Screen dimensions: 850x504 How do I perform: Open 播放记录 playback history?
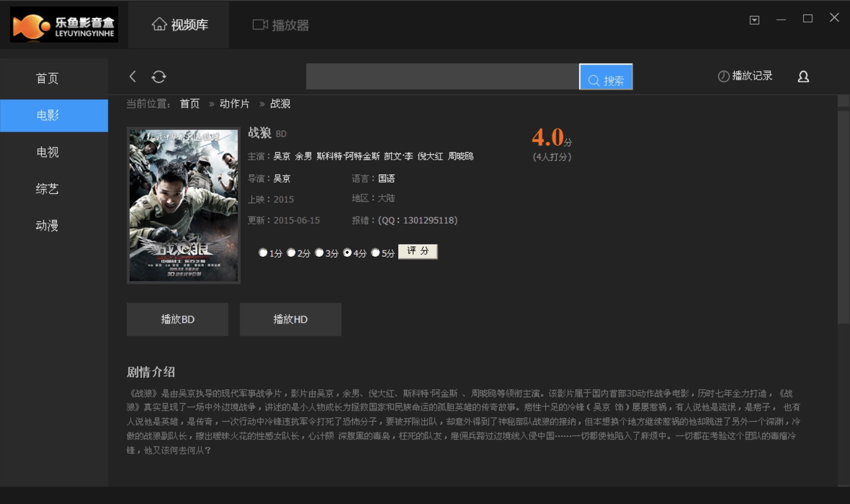pyautogui.click(x=745, y=76)
